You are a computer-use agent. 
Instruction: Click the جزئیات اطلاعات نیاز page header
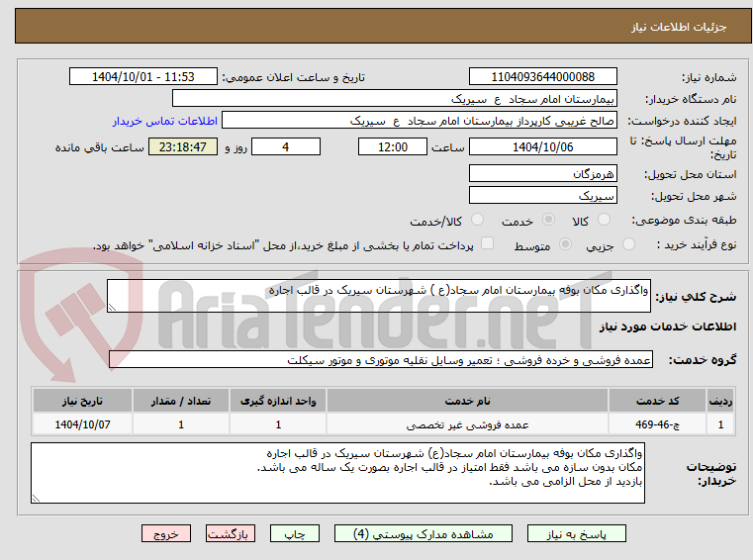[x=679, y=27]
